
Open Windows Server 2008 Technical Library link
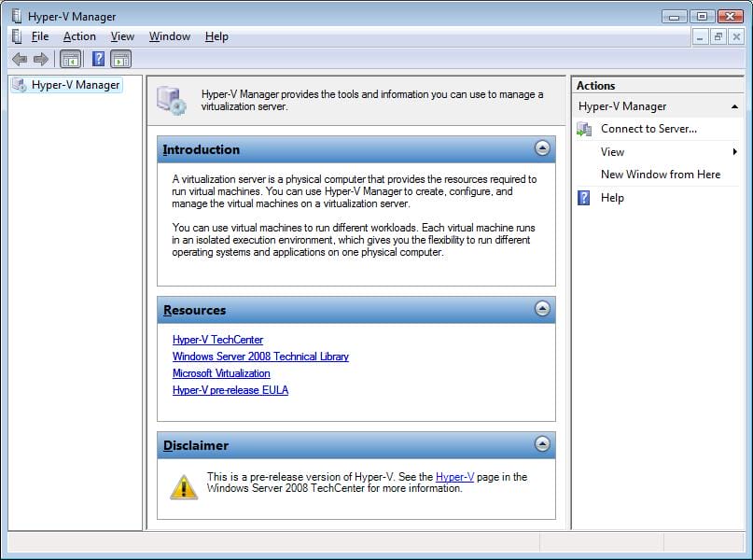click(260, 357)
